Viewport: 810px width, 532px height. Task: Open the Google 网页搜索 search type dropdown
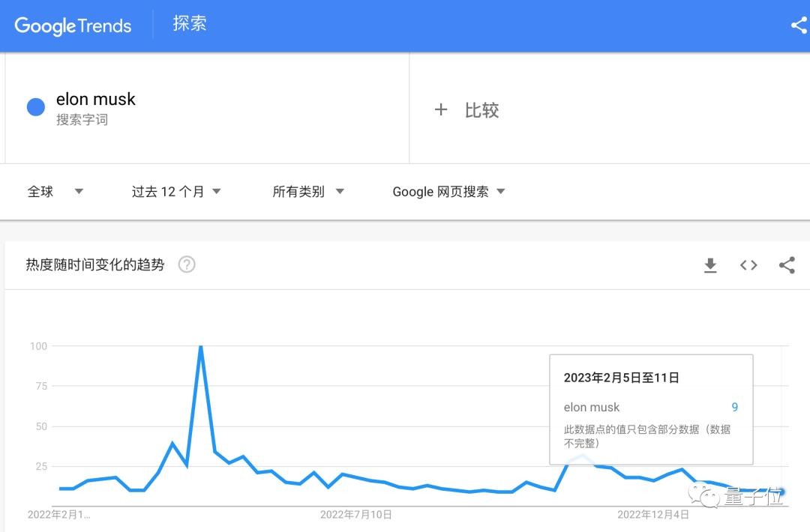click(x=448, y=191)
